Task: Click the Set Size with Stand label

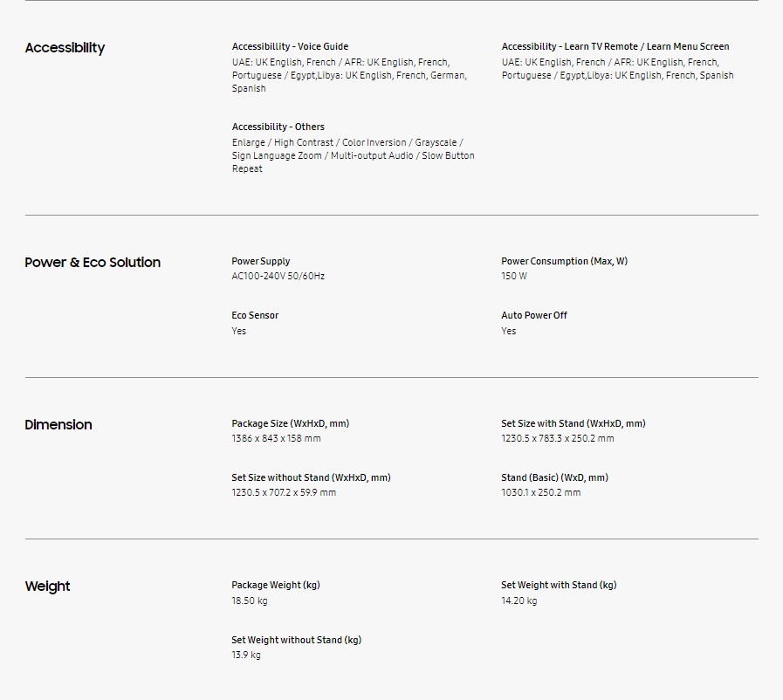Action: [573, 423]
